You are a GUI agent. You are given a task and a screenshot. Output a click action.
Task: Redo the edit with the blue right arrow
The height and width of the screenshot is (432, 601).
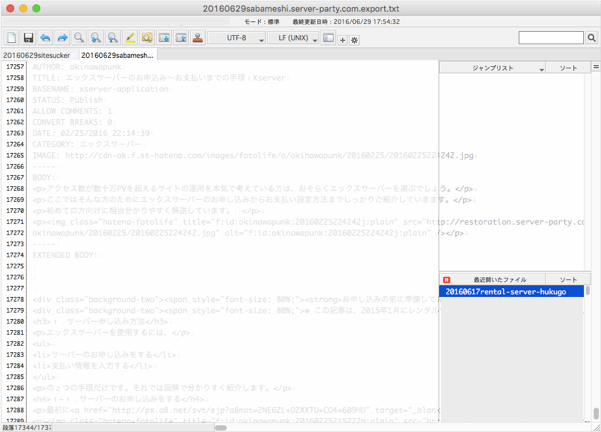pos(62,38)
